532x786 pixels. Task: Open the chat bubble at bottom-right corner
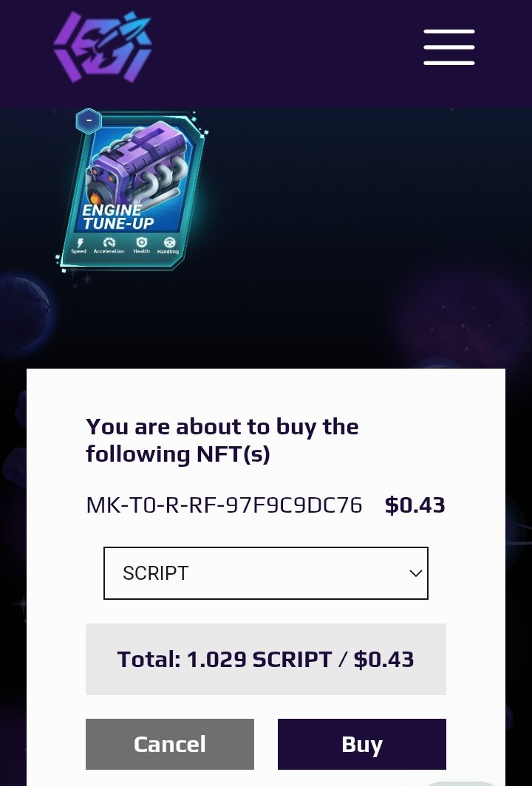point(461,783)
